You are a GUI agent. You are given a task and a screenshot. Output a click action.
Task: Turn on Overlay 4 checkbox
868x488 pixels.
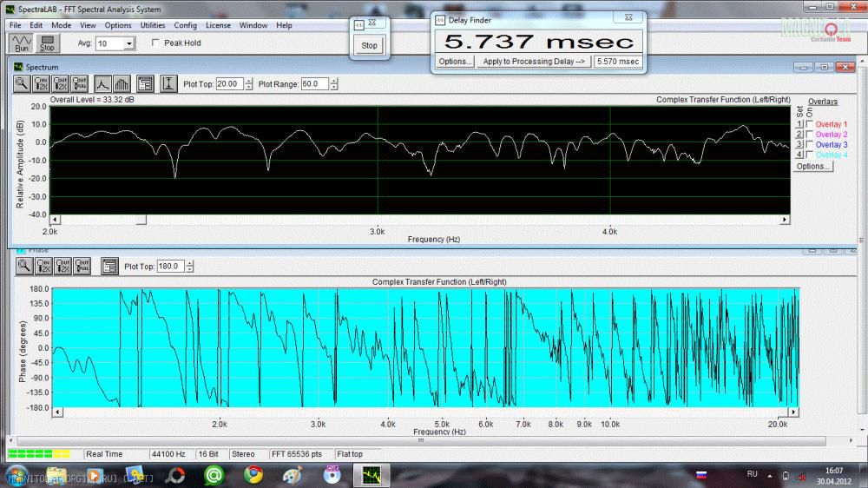809,154
